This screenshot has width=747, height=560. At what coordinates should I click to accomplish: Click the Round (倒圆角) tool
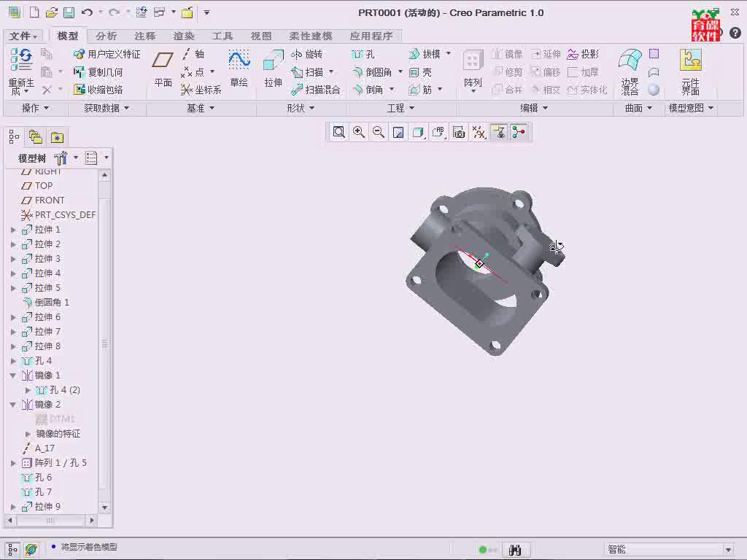(372, 72)
